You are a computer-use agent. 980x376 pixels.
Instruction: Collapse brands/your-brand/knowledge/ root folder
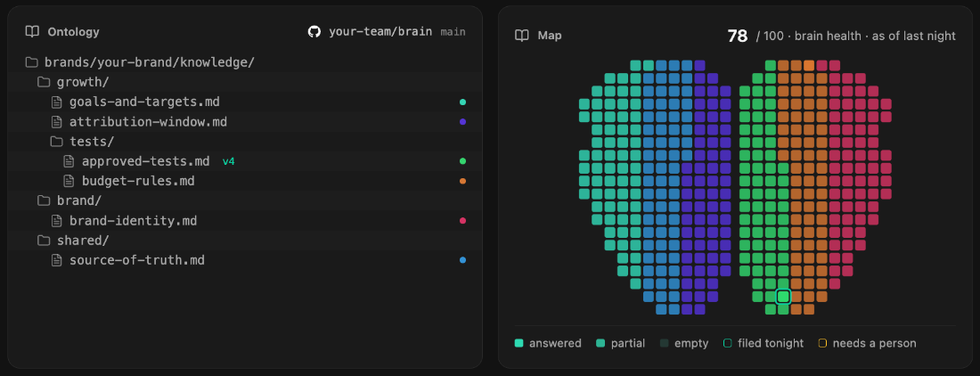(x=150, y=62)
